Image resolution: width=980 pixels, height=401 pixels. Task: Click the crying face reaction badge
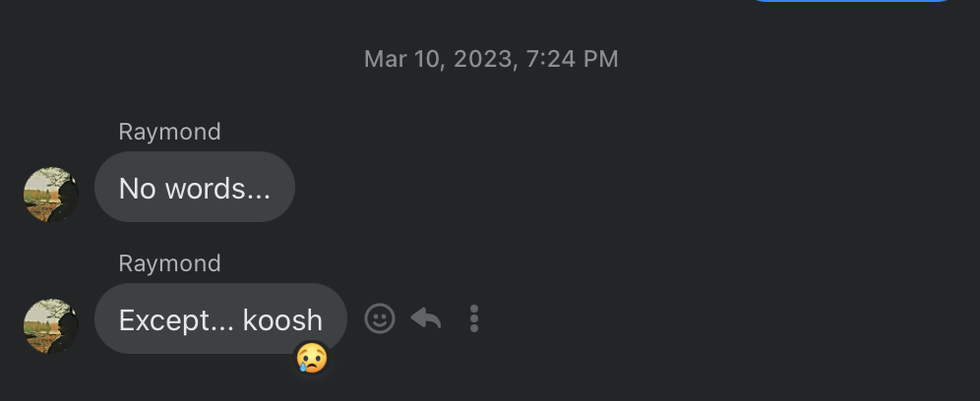pos(311,358)
